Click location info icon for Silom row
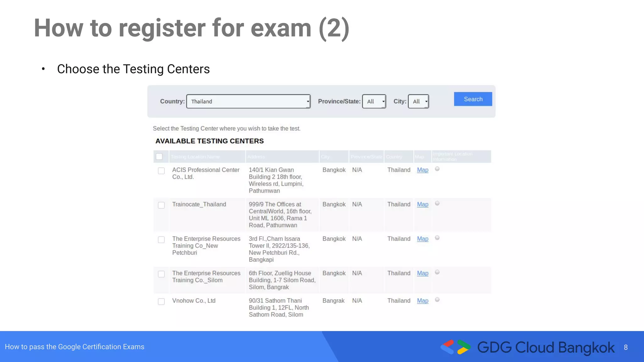This screenshot has width=644, height=362. [437, 272]
